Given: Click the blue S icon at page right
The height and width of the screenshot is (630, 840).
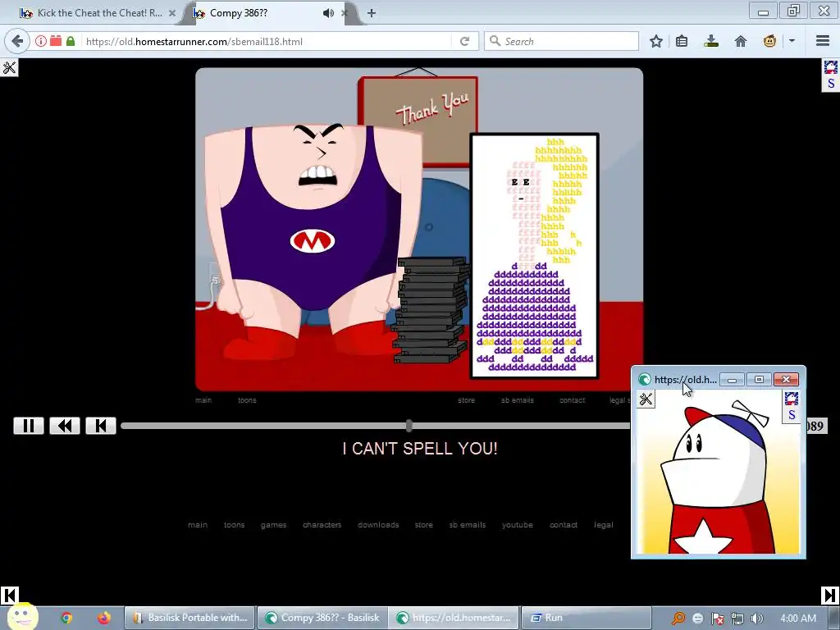Looking at the screenshot, I should pos(831,84).
